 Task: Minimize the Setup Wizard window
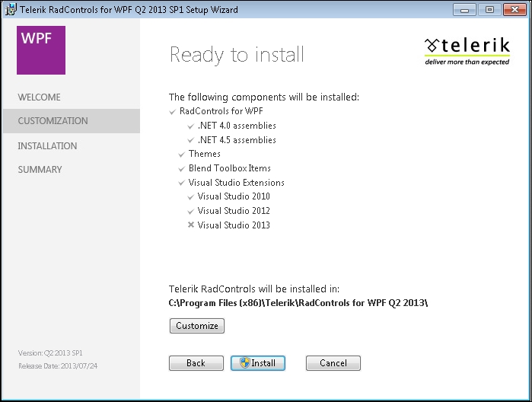(x=464, y=9)
